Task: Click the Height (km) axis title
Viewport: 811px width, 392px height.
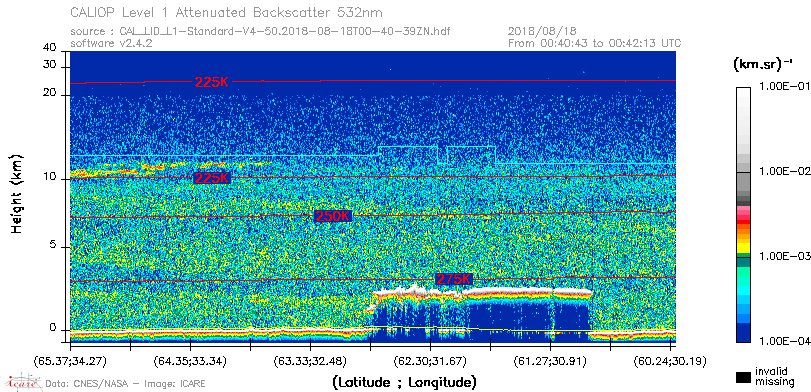Action: pyautogui.click(x=17, y=193)
